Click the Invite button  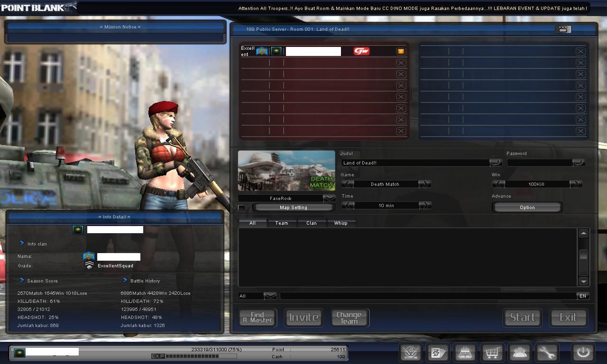303,317
